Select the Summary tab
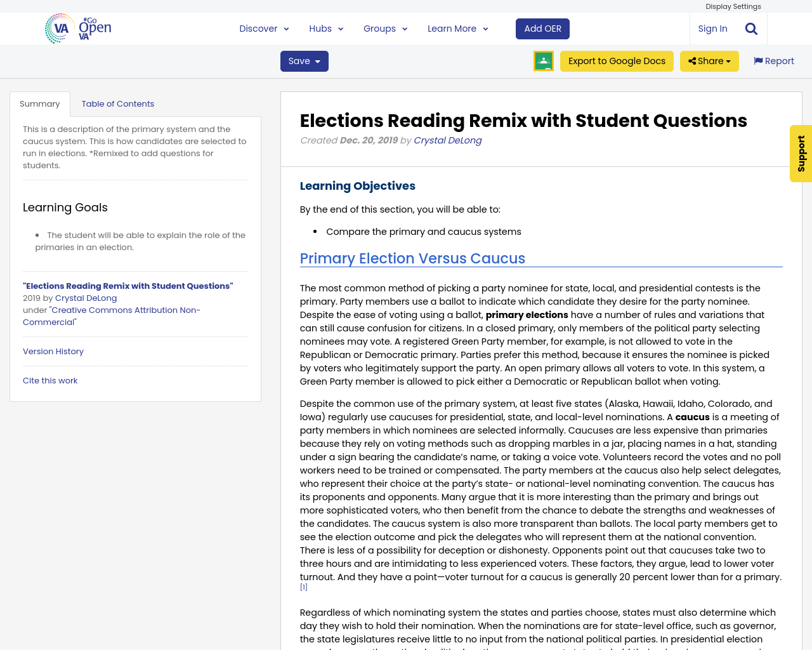812x650 pixels. pos(39,102)
